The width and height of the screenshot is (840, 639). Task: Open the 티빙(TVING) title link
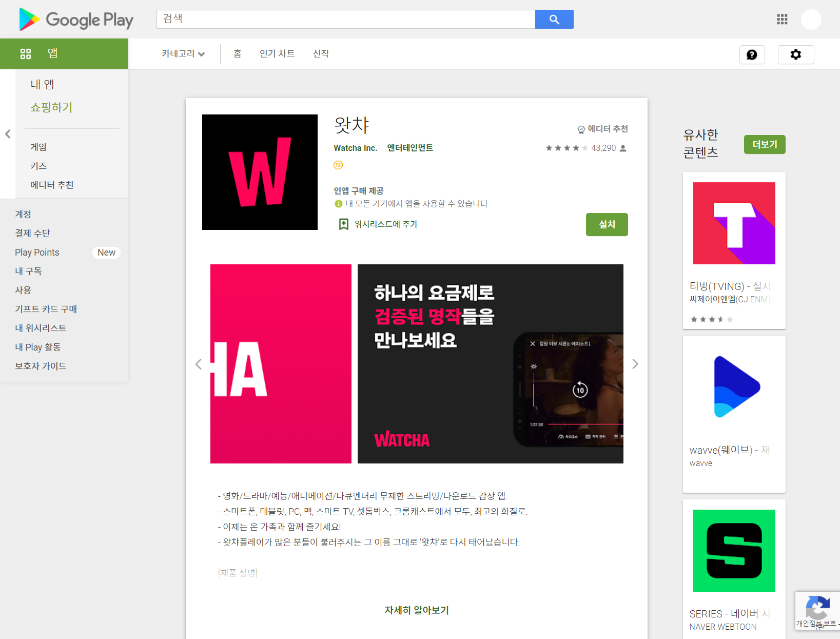pos(730,286)
